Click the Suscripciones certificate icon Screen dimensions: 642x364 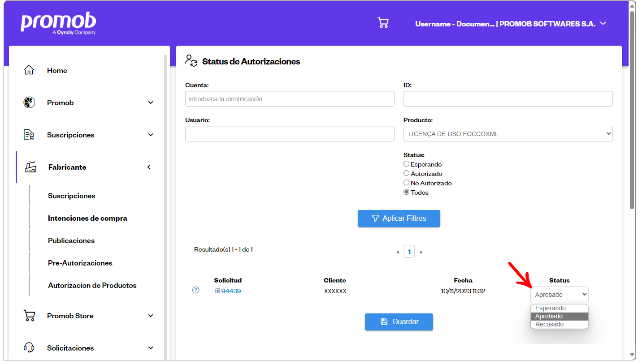pyautogui.click(x=29, y=135)
